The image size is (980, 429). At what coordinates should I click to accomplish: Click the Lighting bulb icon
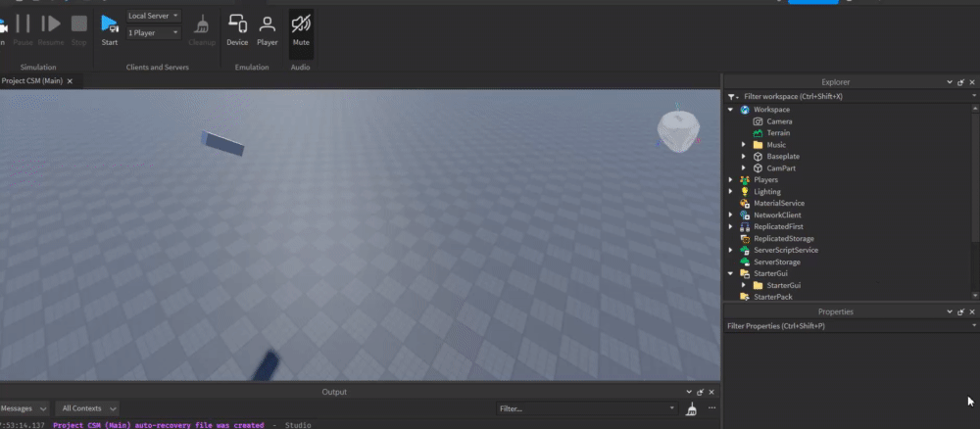[x=745, y=192]
